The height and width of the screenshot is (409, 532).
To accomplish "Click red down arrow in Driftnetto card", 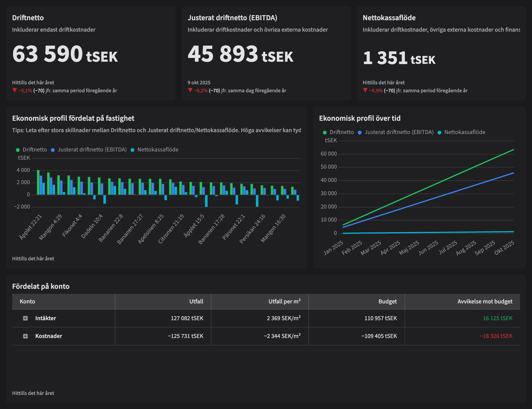I will tap(15, 90).
